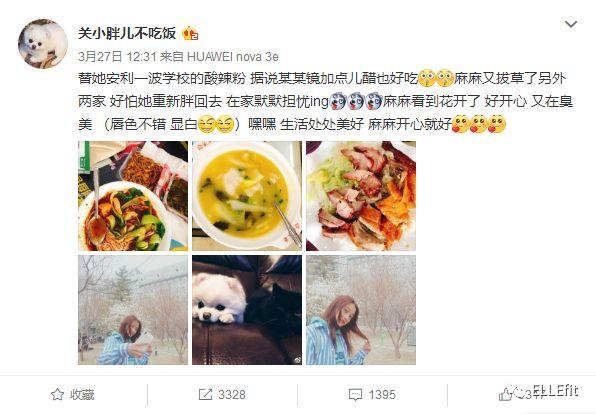Image resolution: width=596 pixels, height=414 pixels.
Task: Click the repost count 3328
Action: click(232, 395)
